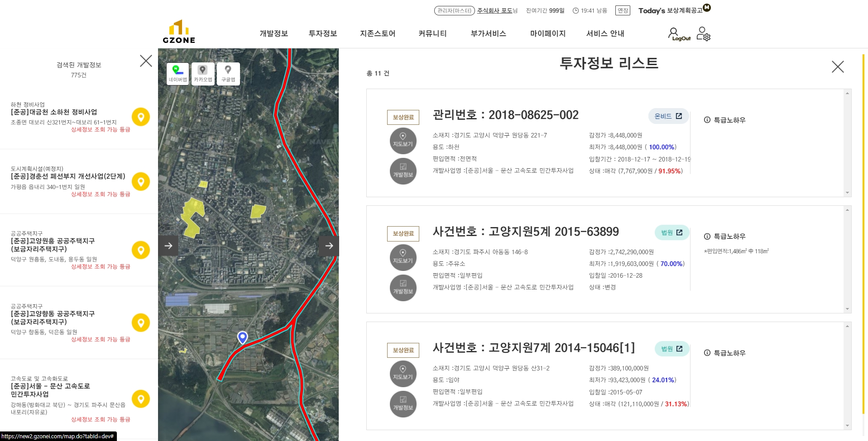Click location pin for 경춘선 폐선부지 개선사업
Screen dimensions: 868x441
[x=141, y=181]
